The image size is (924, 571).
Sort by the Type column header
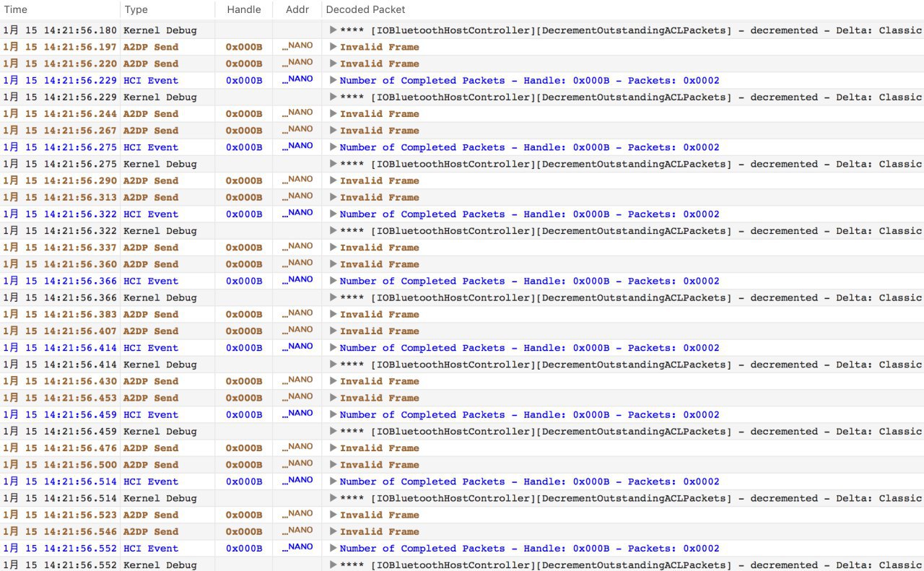(136, 9)
